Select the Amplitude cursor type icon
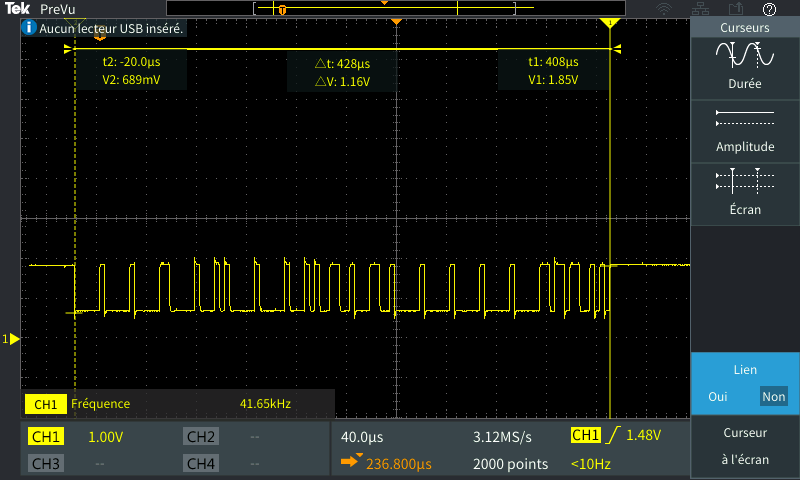 click(744, 118)
